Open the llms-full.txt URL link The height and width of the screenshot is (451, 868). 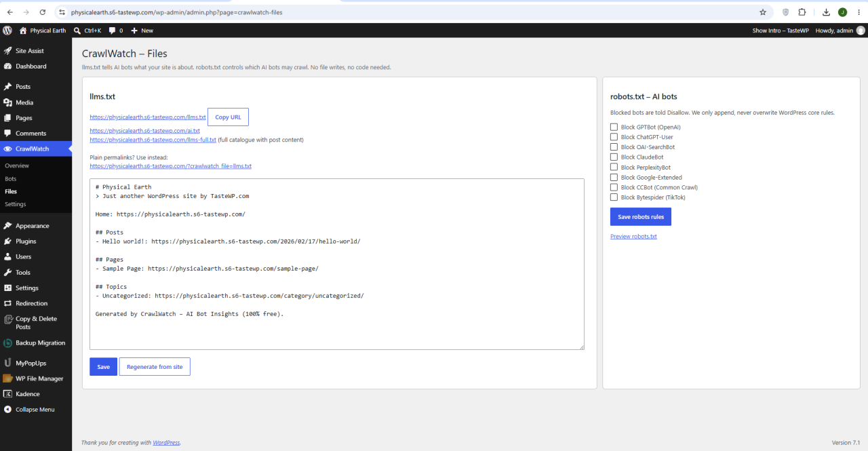(x=153, y=140)
